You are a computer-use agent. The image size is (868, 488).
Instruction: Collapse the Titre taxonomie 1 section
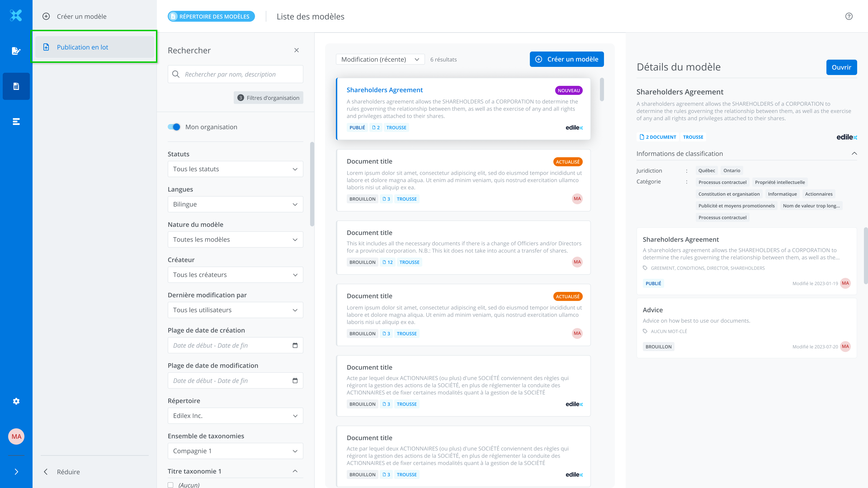pyautogui.click(x=295, y=471)
